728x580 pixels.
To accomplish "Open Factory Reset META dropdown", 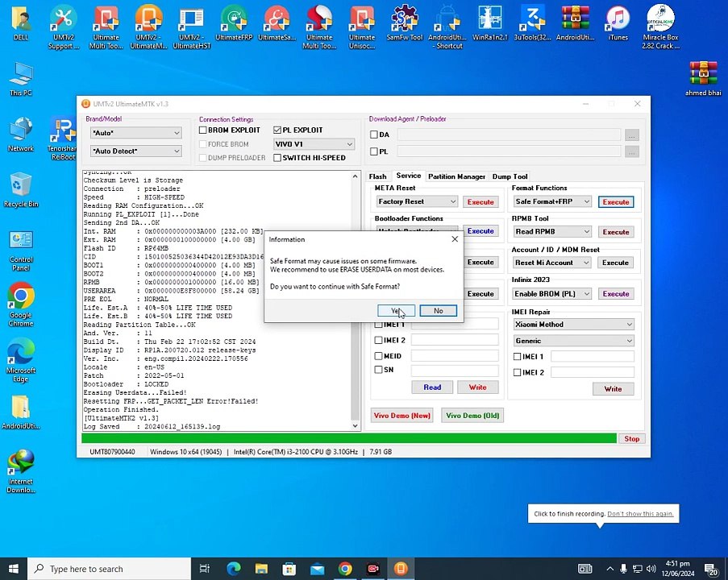I will (x=417, y=201).
